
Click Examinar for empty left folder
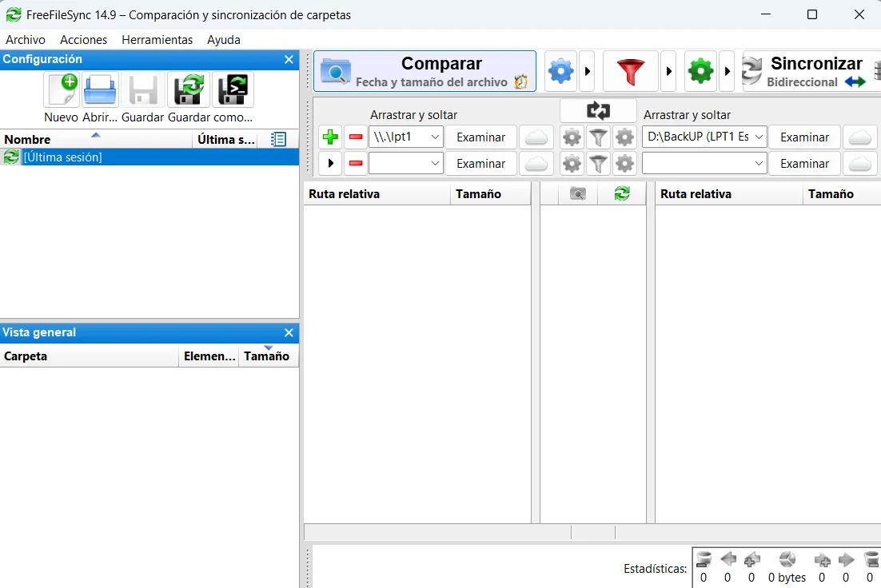pos(481,164)
